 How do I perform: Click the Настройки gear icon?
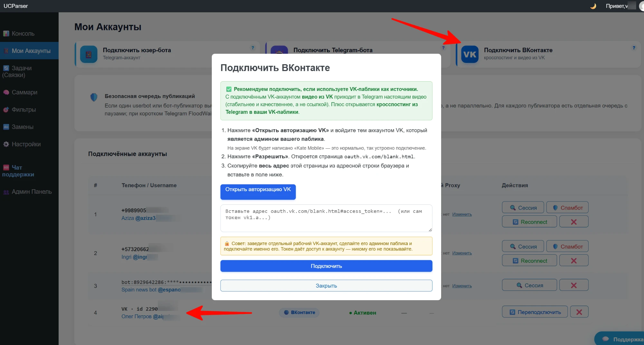click(6, 144)
